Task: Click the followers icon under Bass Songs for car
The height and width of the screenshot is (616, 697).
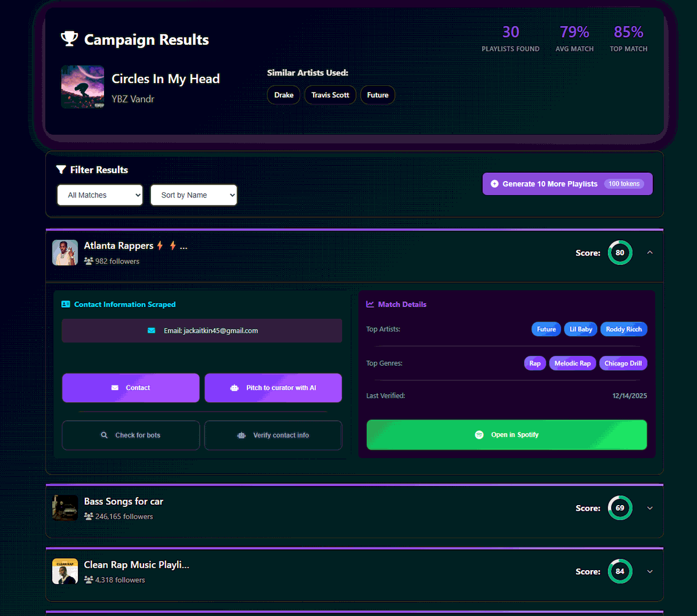Action: 88,516
